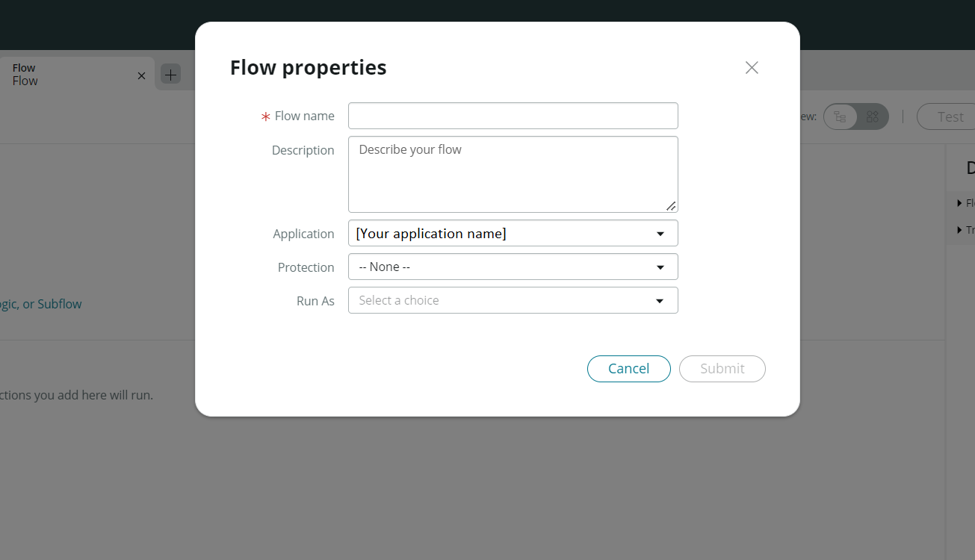Image resolution: width=975 pixels, height=560 pixels.
Task: Select the Flow tab
Action: pyautogui.click(x=67, y=74)
